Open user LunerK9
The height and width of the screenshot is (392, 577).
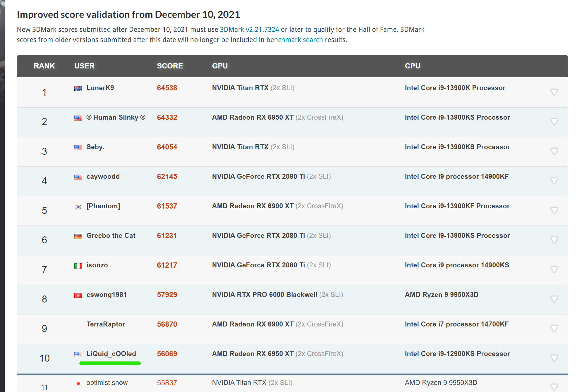(x=100, y=88)
